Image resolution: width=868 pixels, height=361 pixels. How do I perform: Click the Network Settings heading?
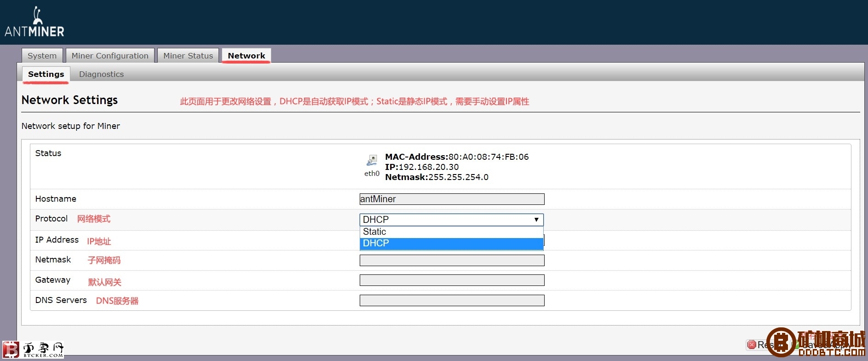(x=69, y=100)
